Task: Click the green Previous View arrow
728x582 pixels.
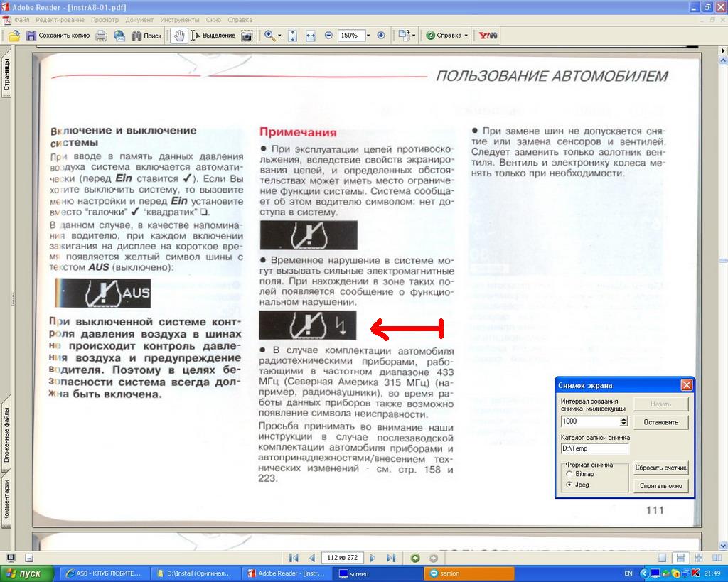Action: point(415,558)
